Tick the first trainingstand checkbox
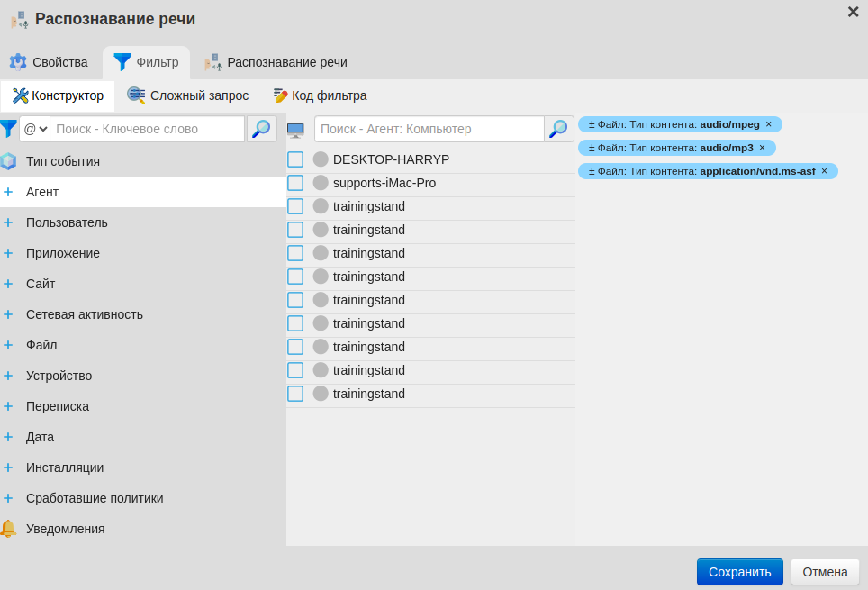Screen dimensions: 868x590 [x=295, y=206]
